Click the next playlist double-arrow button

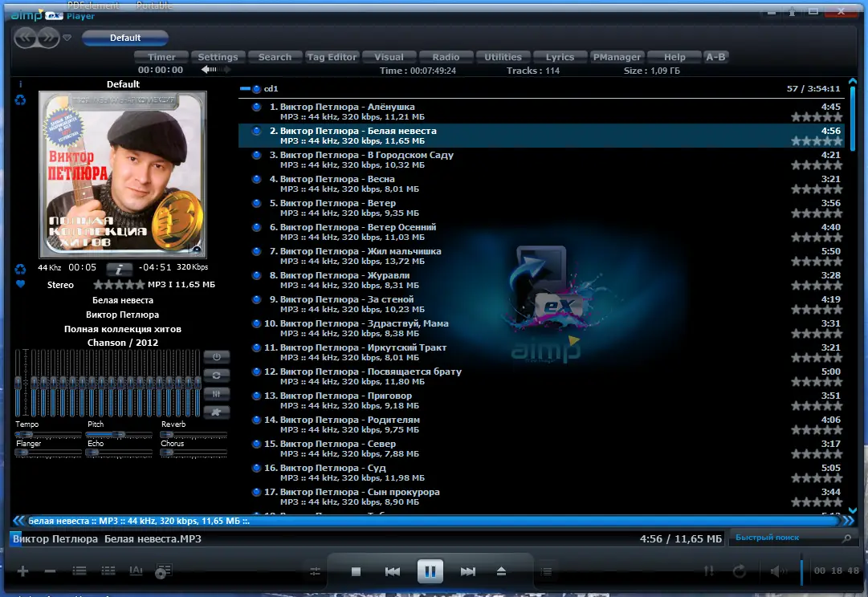click(49, 38)
